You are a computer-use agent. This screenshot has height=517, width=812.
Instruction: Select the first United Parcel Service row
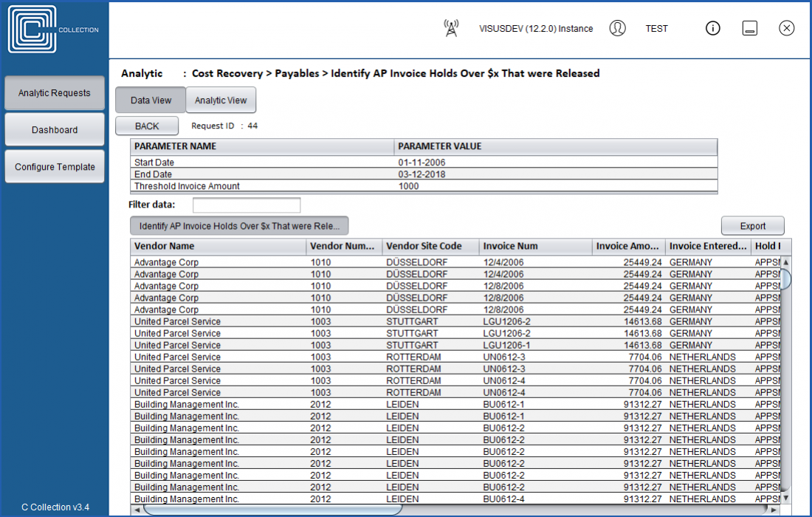pyautogui.click(x=455, y=322)
